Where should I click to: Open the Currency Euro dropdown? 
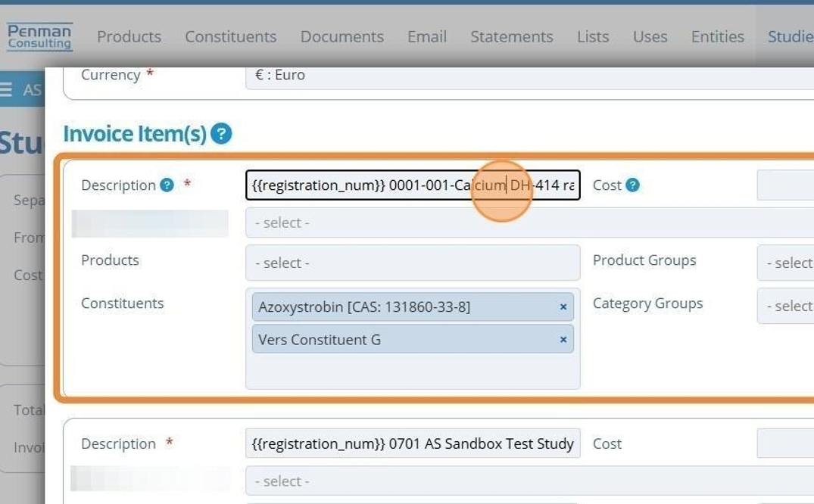pos(529,76)
